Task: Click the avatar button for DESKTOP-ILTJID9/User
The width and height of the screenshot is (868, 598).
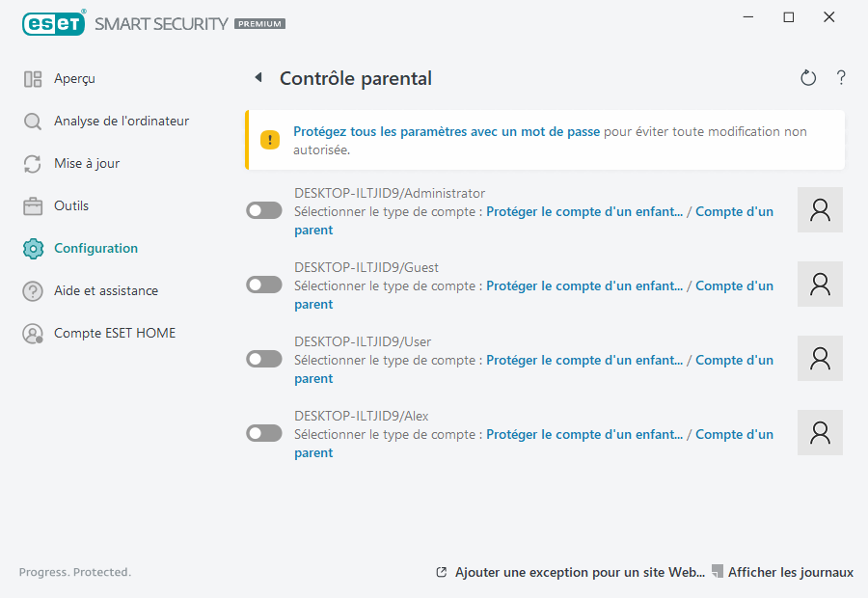Action: pyautogui.click(x=820, y=358)
